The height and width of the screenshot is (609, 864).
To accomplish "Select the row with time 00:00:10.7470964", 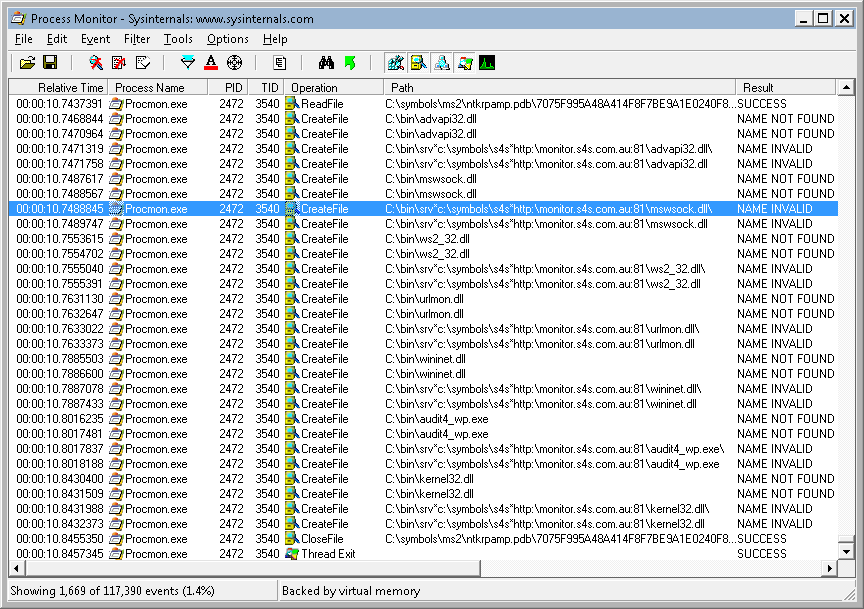I will (x=423, y=134).
